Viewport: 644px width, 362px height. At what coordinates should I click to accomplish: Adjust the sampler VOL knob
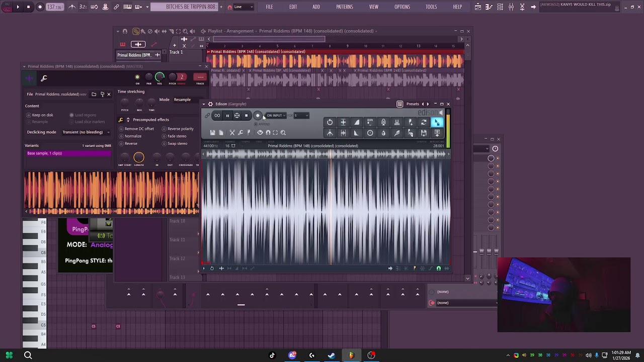point(159,77)
